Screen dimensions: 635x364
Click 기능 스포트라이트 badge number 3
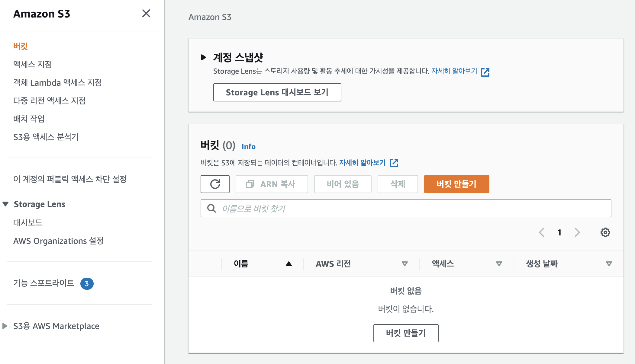[87, 283]
